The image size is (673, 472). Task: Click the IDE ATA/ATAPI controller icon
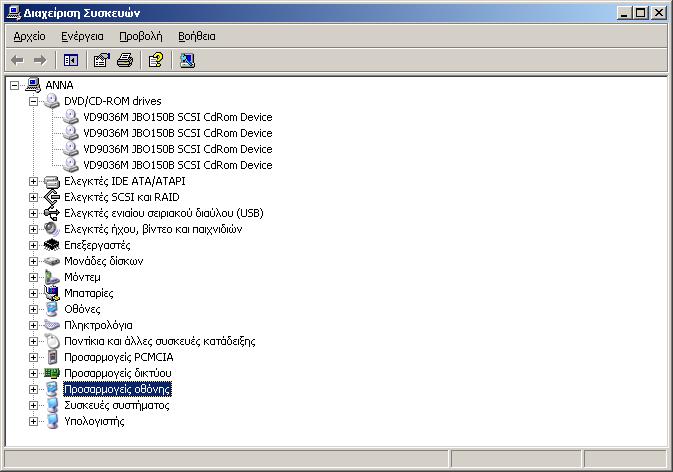pos(52,182)
